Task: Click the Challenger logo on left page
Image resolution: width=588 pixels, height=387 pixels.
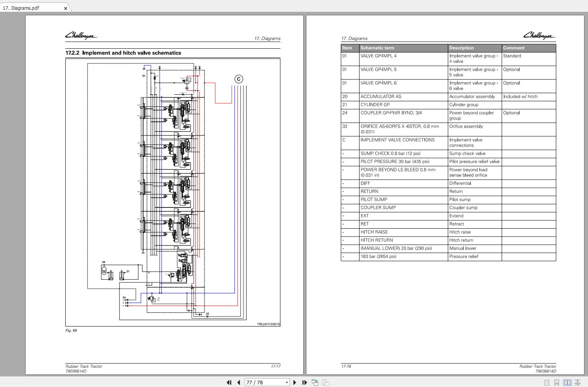Action: [x=81, y=36]
